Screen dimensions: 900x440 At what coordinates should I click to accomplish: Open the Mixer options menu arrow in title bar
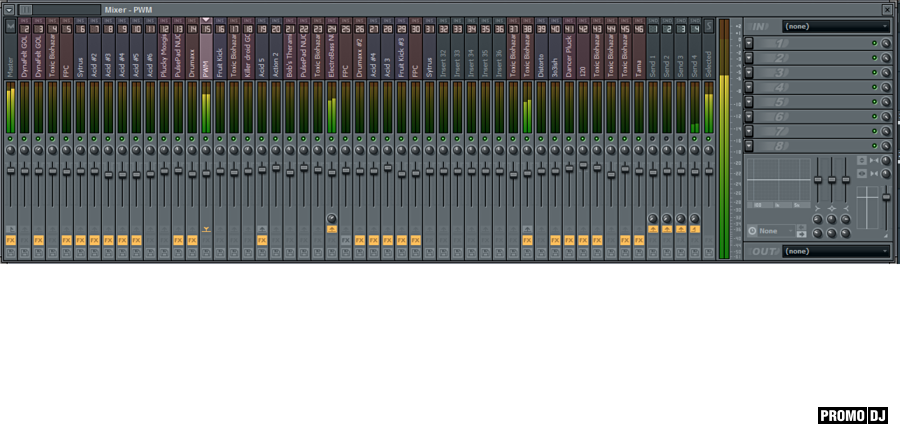9,10
